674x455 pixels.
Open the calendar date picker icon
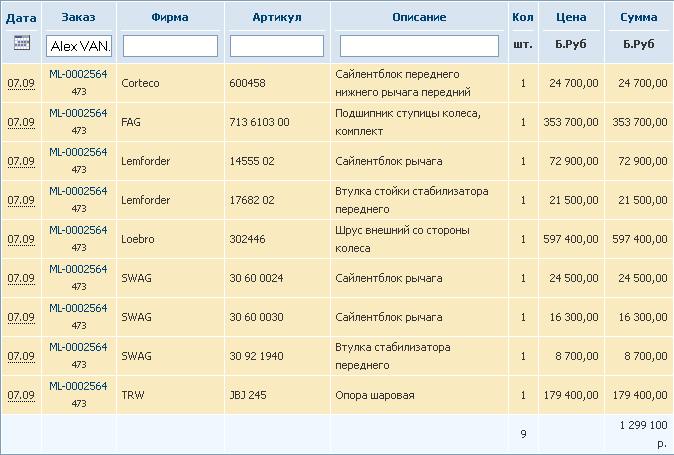[x=21, y=43]
